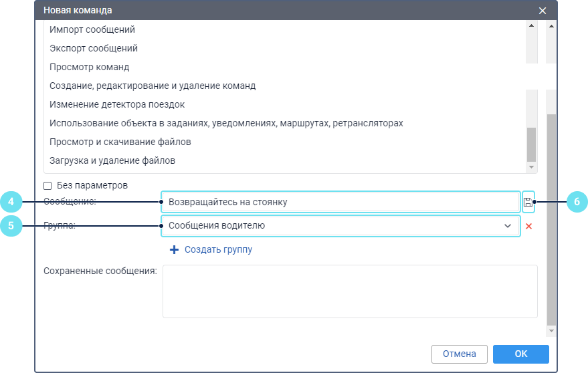Screen dimensions: 588x373
Task: Click the list scrollbar up arrow
Action: [x=532, y=26]
